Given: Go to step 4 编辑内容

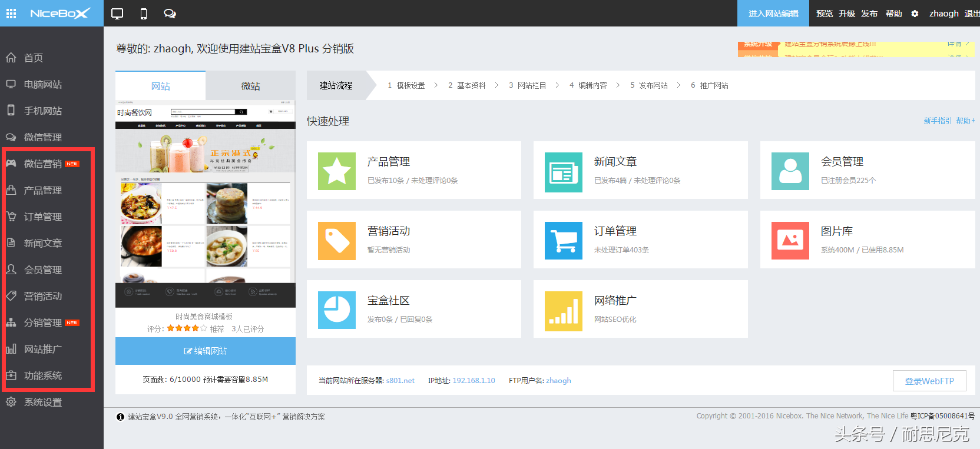Looking at the screenshot, I should (x=588, y=85).
